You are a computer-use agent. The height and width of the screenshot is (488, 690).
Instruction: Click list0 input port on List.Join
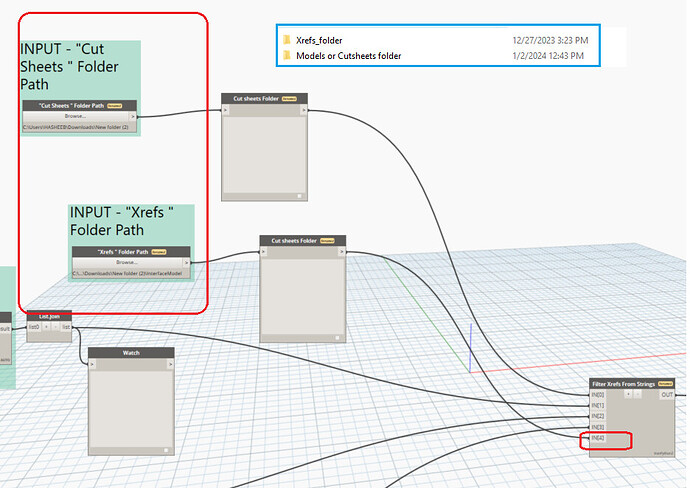(x=34, y=327)
